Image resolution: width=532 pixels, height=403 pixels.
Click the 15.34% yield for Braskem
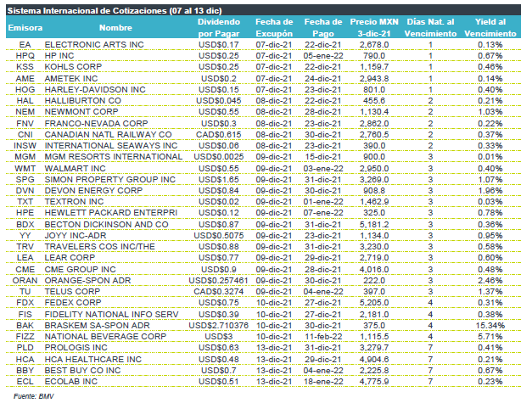(490, 326)
